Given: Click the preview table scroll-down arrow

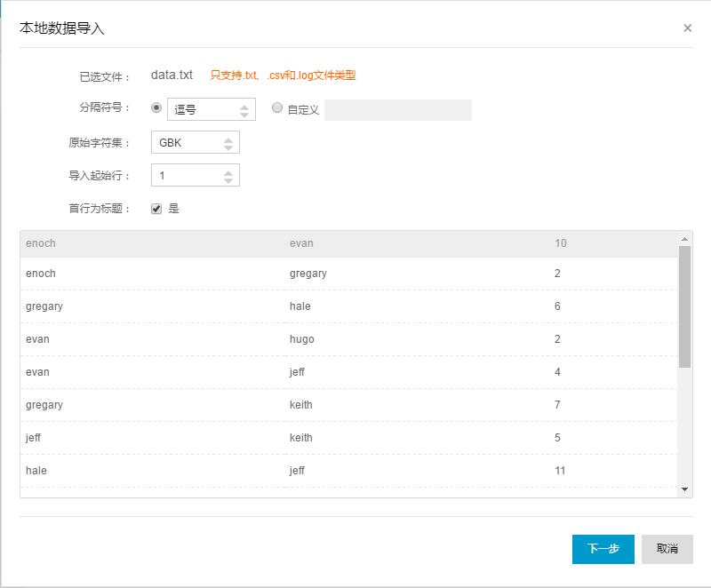Looking at the screenshot, I should coord(684,489).
